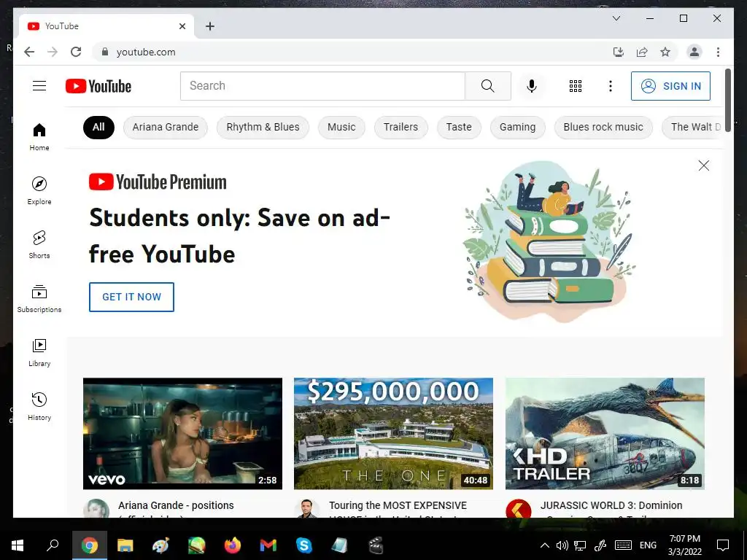This screenshot has height=560, width=747.
Task: Bookmark this tab with star icon
Action: coord(665,52)
